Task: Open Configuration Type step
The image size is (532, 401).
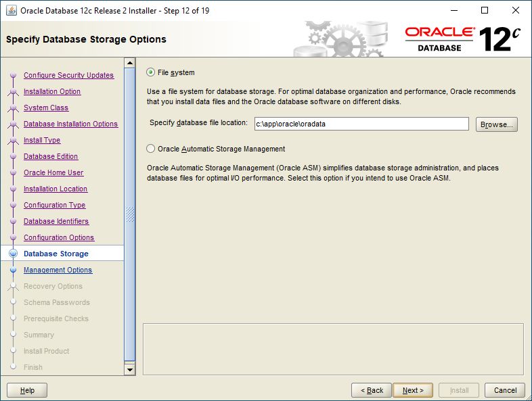Action: [55, 205]
